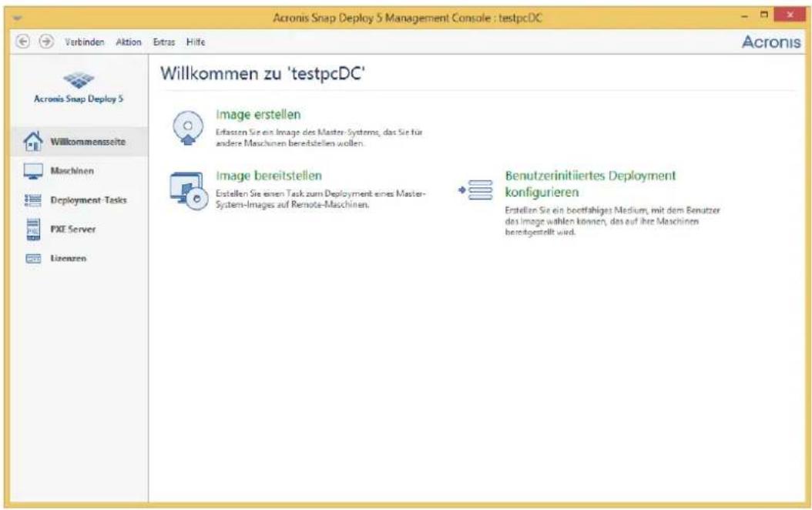Click the forward navigation arrow

[x=46, y=42]
